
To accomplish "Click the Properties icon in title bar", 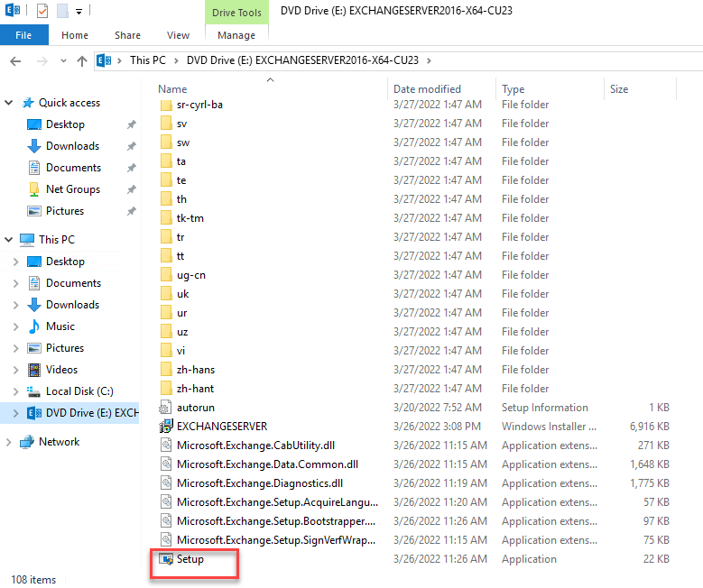I will coord(42,12).
